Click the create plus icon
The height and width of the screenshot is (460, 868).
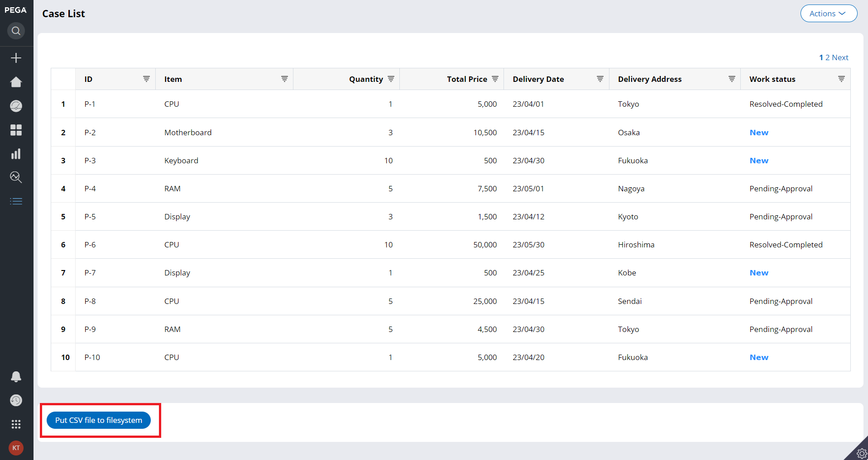[16, 58]
